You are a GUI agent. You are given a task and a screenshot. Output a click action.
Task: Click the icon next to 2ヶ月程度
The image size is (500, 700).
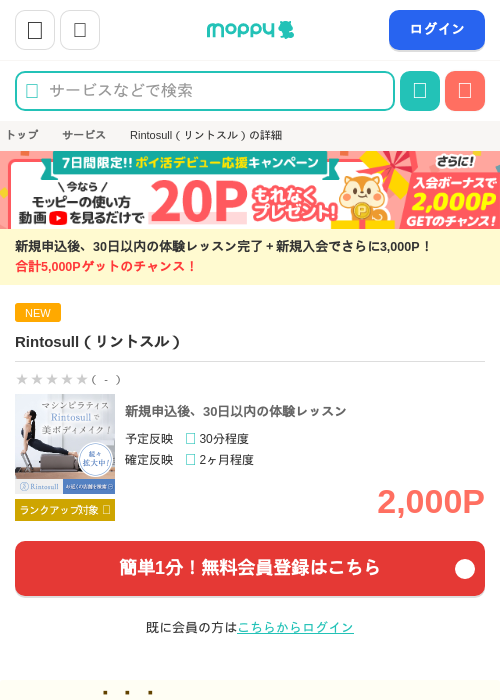(x=190, y=459)
